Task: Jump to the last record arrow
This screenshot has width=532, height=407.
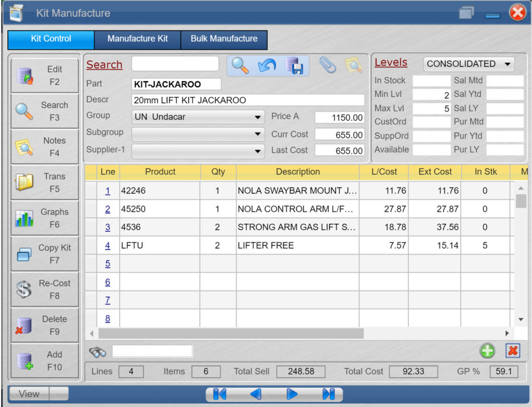Action: (328, 394)
